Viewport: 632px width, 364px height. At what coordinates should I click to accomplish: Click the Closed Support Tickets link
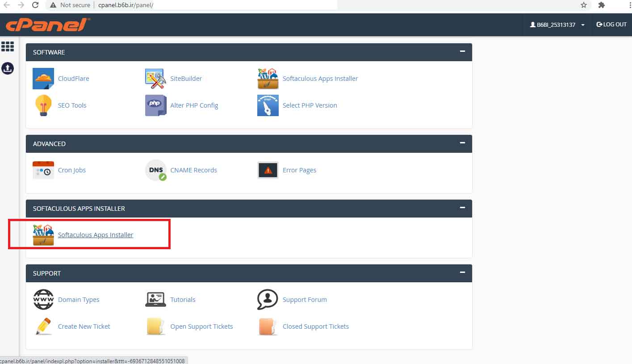(x=316, y=326)
